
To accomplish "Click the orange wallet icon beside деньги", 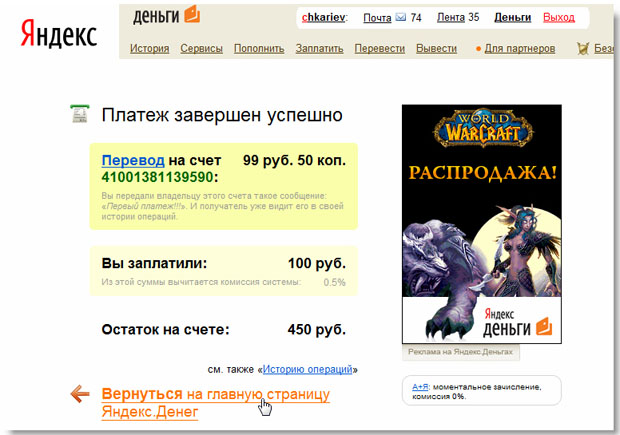I will click(192, 14).
